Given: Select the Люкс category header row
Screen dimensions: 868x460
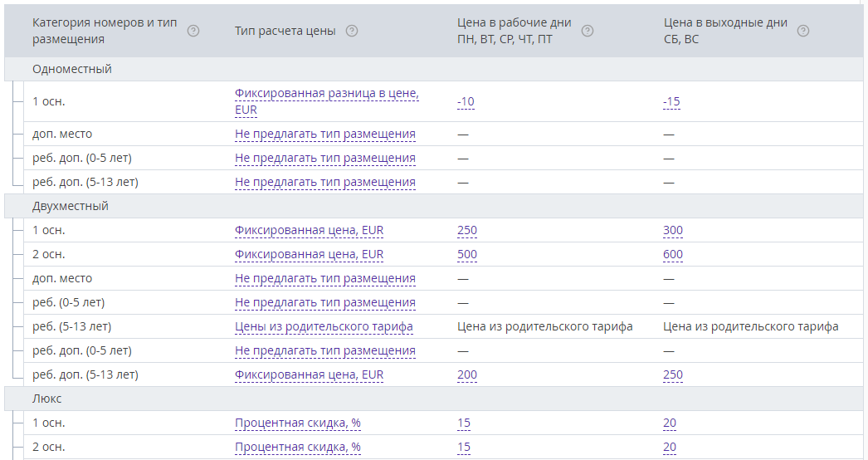Looking at the screenshot, I should point(434,399).
